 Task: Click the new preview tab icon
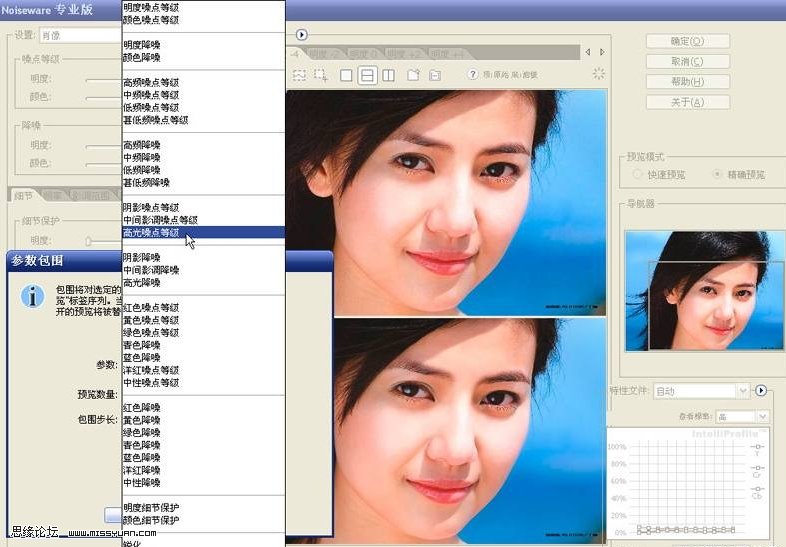(x=413, y=75)
